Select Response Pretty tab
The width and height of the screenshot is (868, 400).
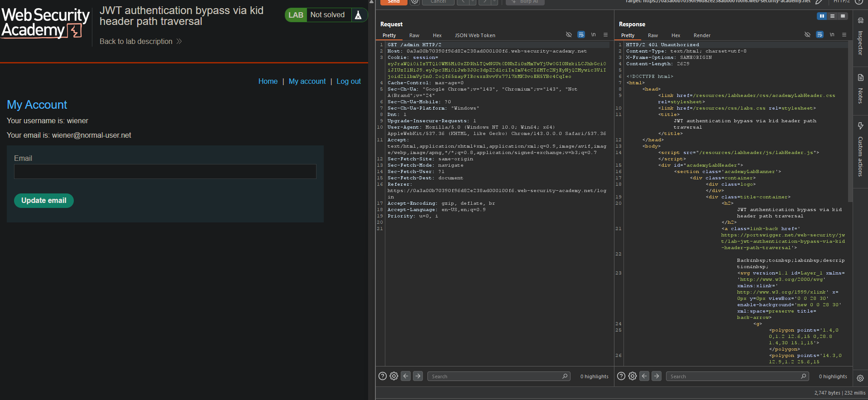coord(628,35)
